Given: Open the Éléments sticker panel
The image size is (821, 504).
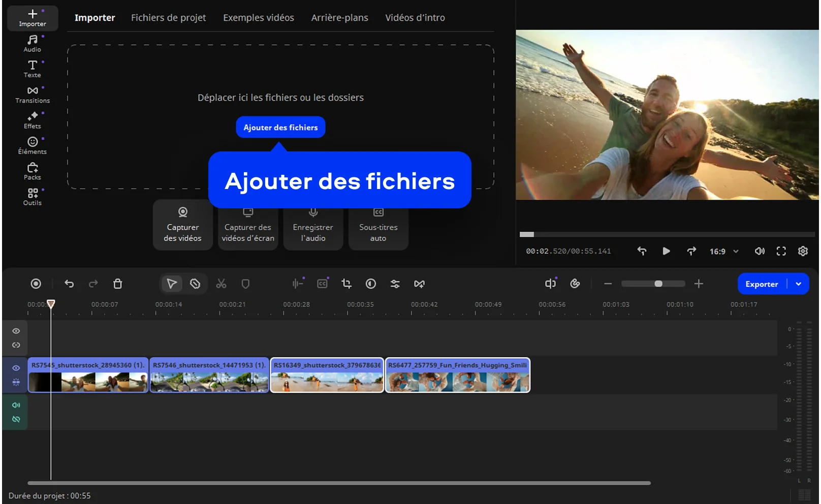Looking at the screenshot, I should 33,145.
